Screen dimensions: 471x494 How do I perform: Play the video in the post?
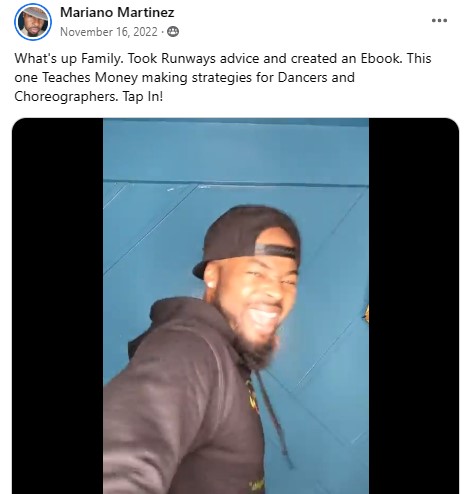(x=236, y=306)
